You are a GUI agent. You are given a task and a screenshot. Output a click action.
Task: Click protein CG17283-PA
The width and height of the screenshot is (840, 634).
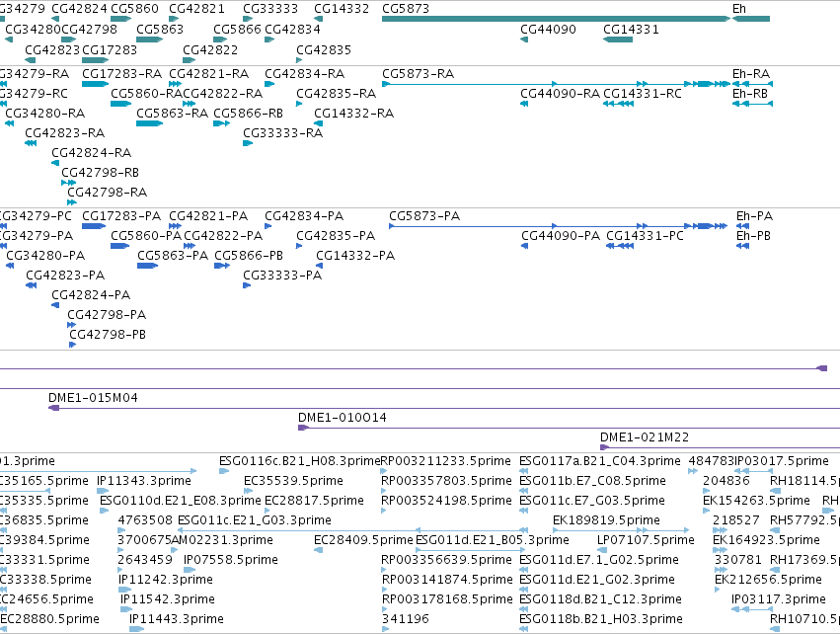(x=94, y=226)
